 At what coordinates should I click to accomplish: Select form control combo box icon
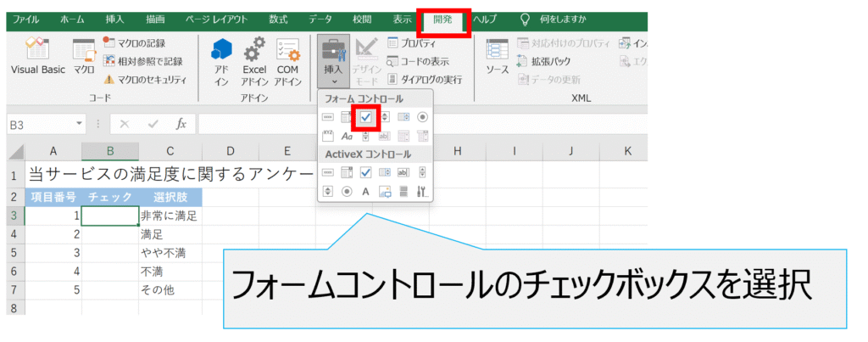[x=347, y=117]
